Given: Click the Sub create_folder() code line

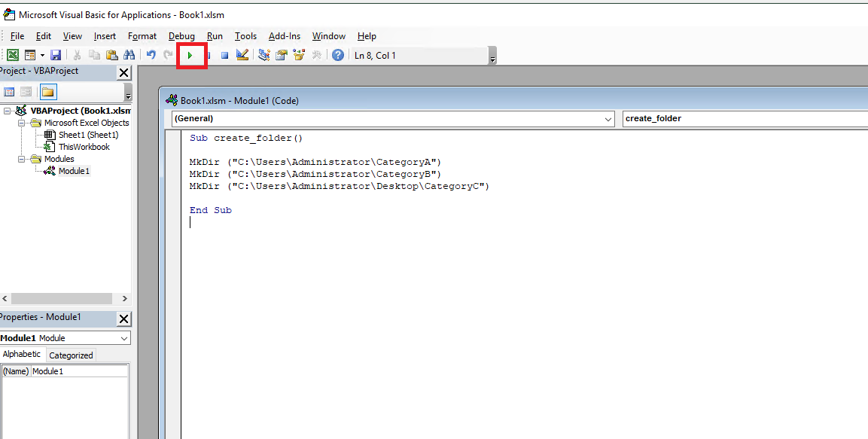Looking at the screenshot, I should [245, 138].
